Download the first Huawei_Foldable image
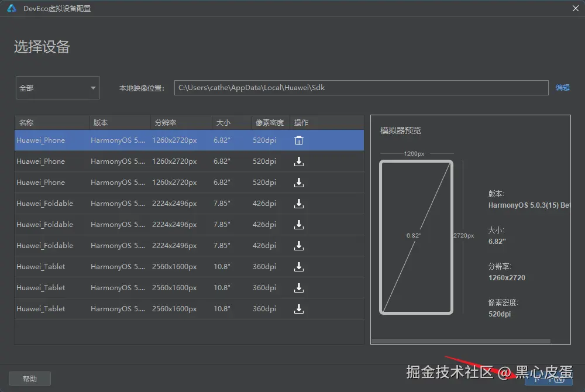Viewport: 585px width, 392px height. (299, 204)
